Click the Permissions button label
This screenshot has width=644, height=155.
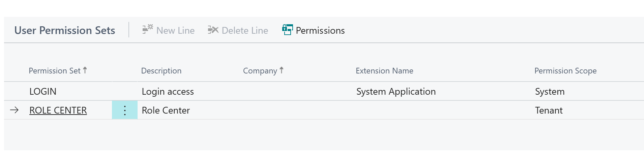click(320, 31)
